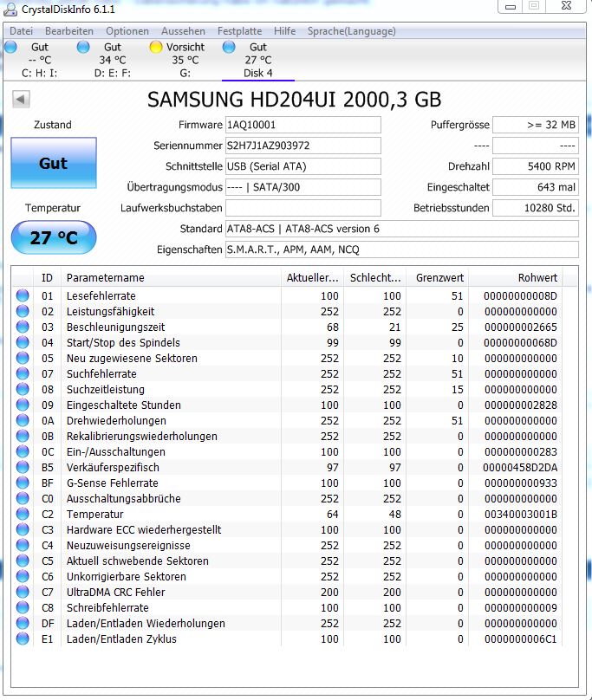Click the Übertragungsmodus SATA/300 field
Screen dimensions: 592x700
[303, 187]
